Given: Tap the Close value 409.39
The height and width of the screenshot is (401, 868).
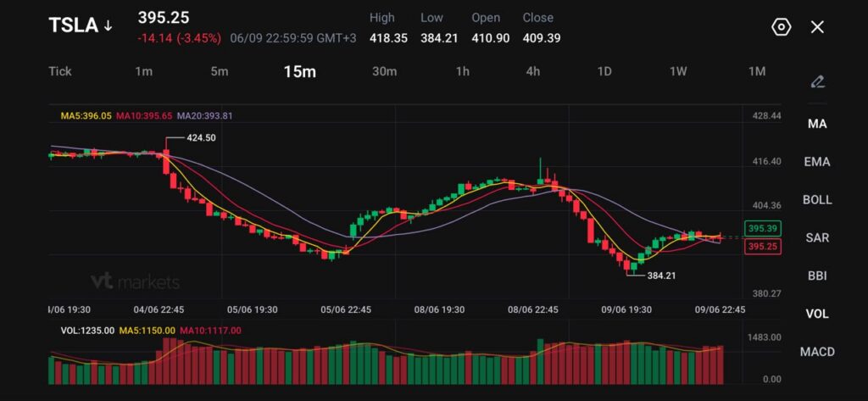Looking at the screenshot, I should coord(542,38).
